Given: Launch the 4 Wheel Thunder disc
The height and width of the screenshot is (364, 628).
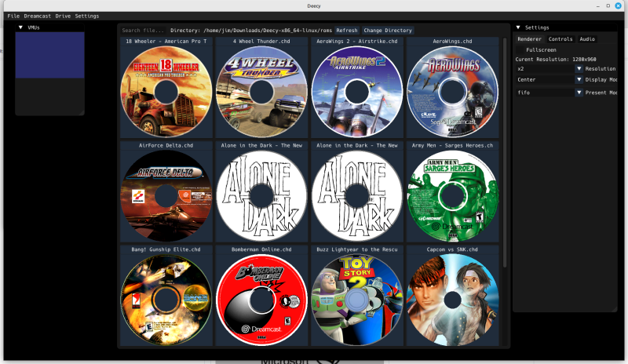Looking at the screenshot, I should [261, 92].
